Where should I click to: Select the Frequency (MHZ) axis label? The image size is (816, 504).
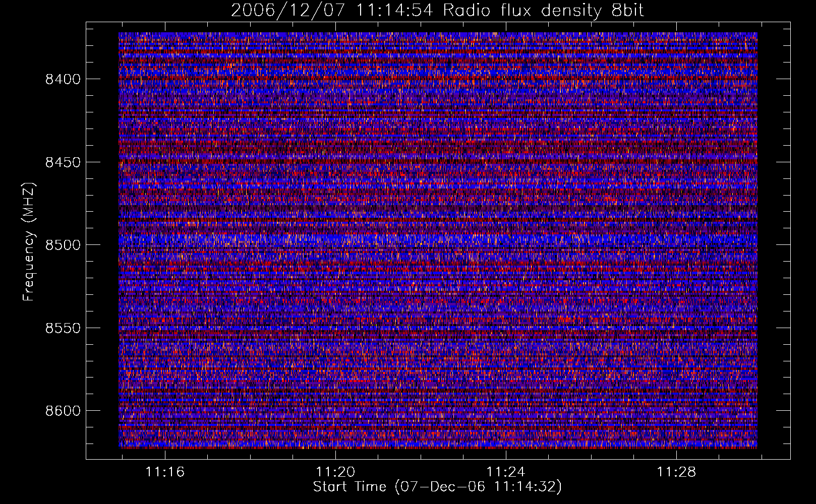pyautogui.click(x=29, y=242)
